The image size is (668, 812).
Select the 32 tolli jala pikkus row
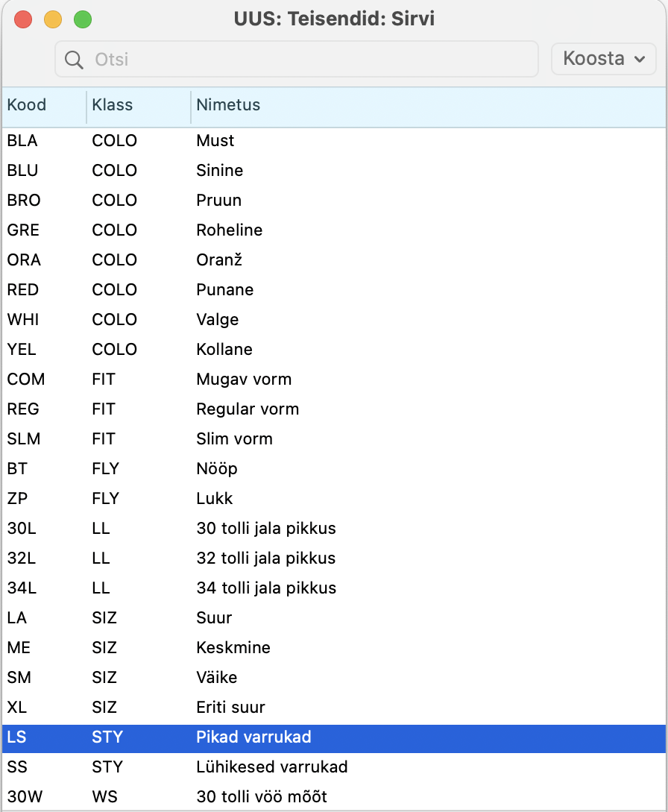tap(334, 558)
